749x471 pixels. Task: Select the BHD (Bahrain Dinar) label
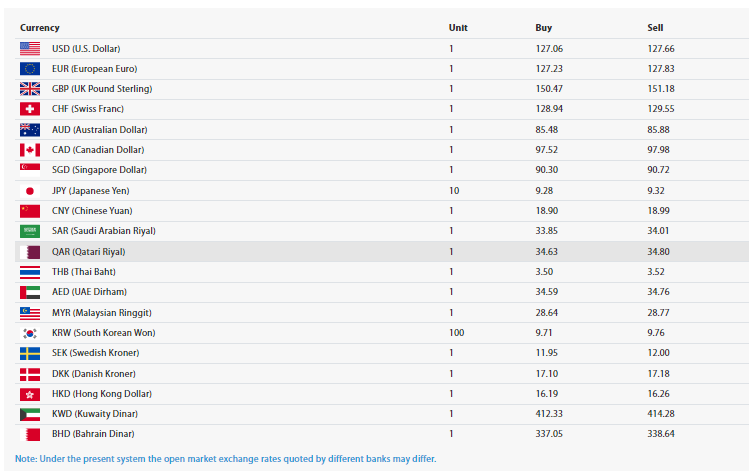click(93, 434)
